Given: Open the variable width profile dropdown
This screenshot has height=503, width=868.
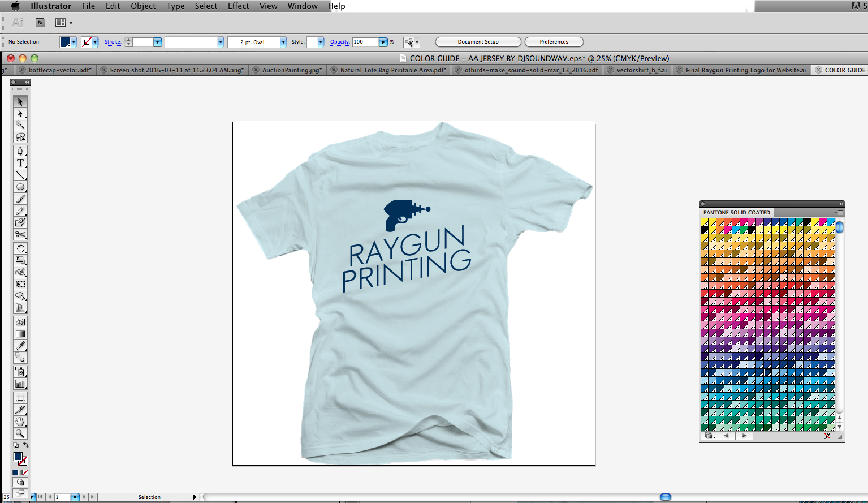Looking at the screenshot, I should tap(220, 42).
